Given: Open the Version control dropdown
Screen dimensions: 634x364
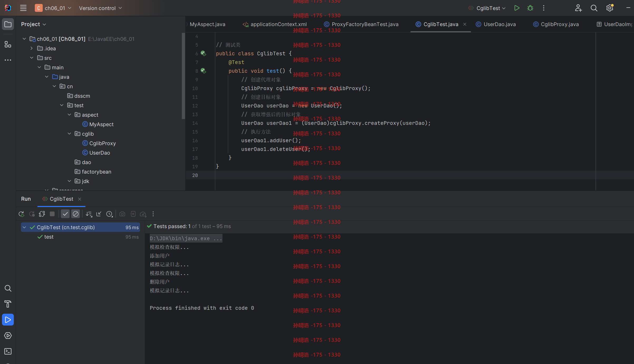Looking at the screenshot, I should pyautogui.click(x=100, y=8).
